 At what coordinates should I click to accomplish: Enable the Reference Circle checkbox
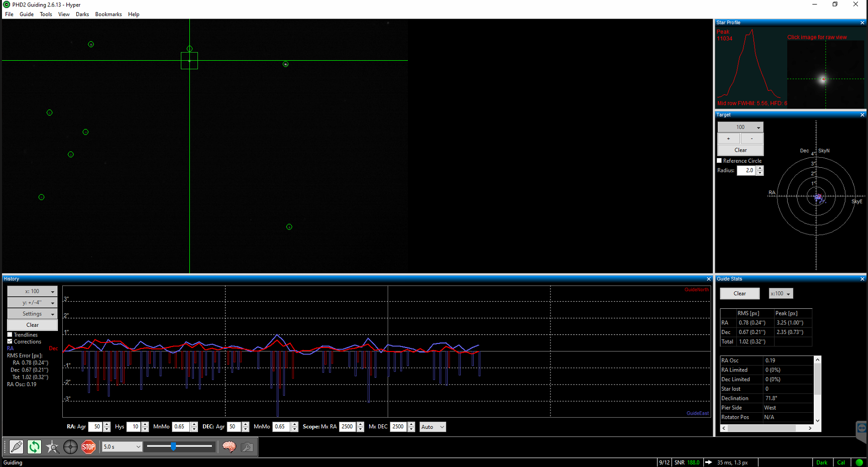(719, 161)
